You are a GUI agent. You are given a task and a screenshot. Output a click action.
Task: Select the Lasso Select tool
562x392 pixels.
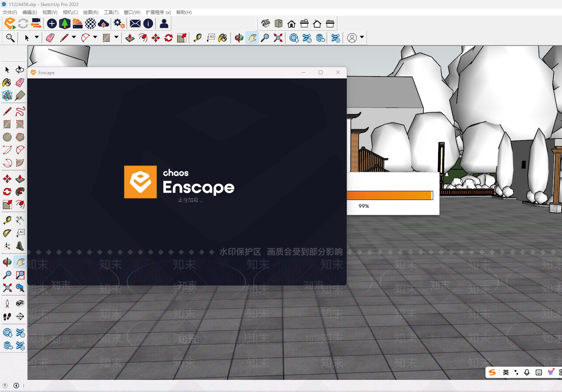[x=20, y=70]
